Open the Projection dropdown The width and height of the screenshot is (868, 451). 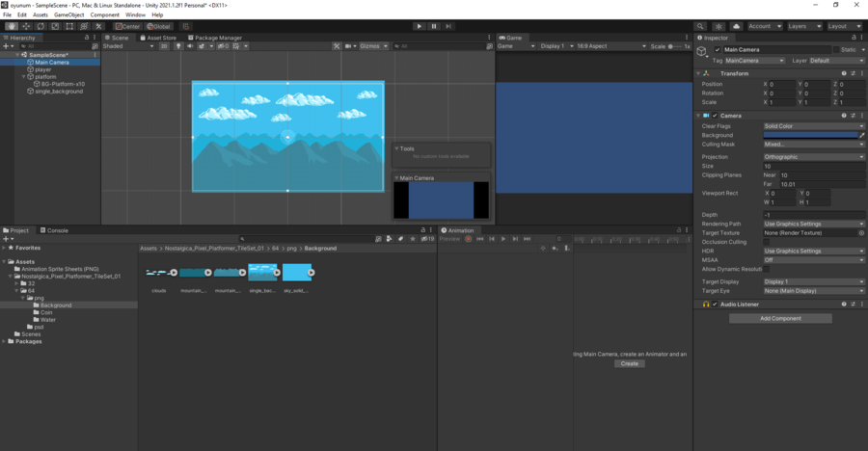pyautogui.click(x=813, y=157)
